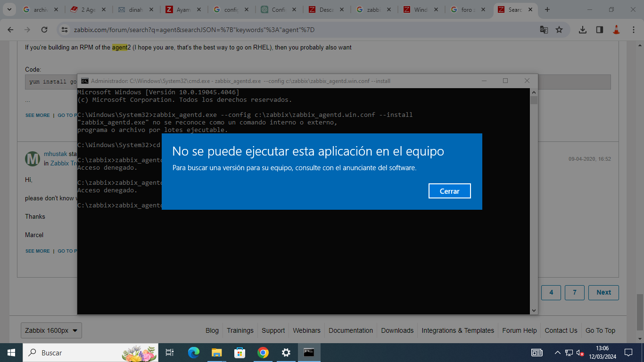This screenshot has height=362, width=644.
Task: Open a new Chrome tab with the plus button
Action: coord(547,9)
